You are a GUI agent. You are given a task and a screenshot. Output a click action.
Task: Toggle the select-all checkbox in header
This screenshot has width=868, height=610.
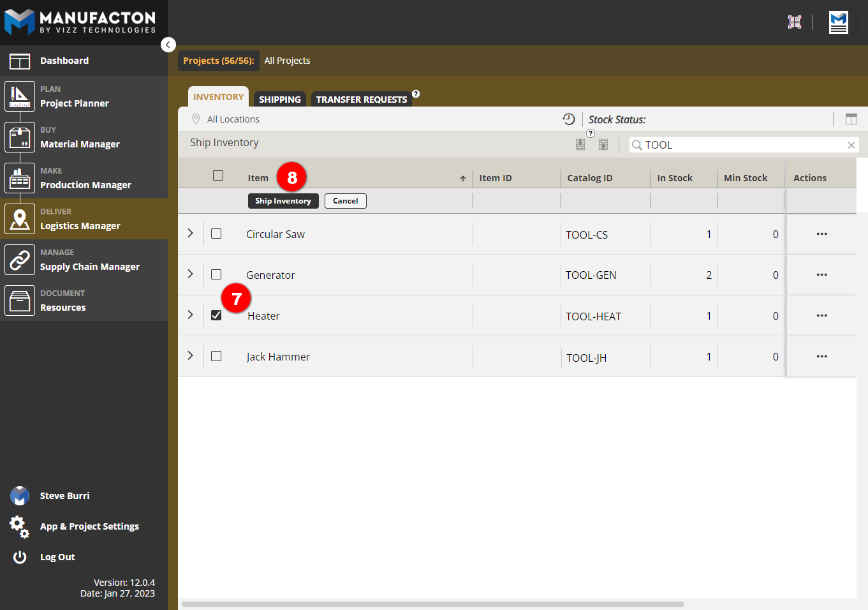tap(218, 175)
